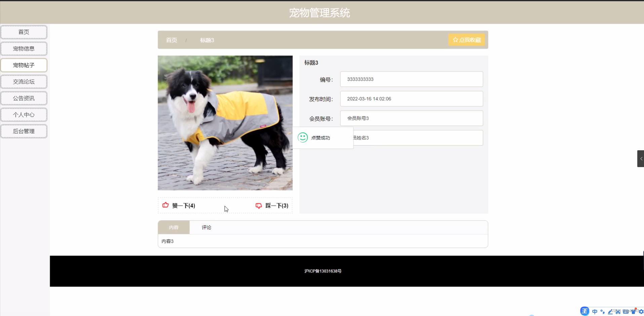
Task: Select the scissors screenshot tool in input toolbar
Action: 617,312
